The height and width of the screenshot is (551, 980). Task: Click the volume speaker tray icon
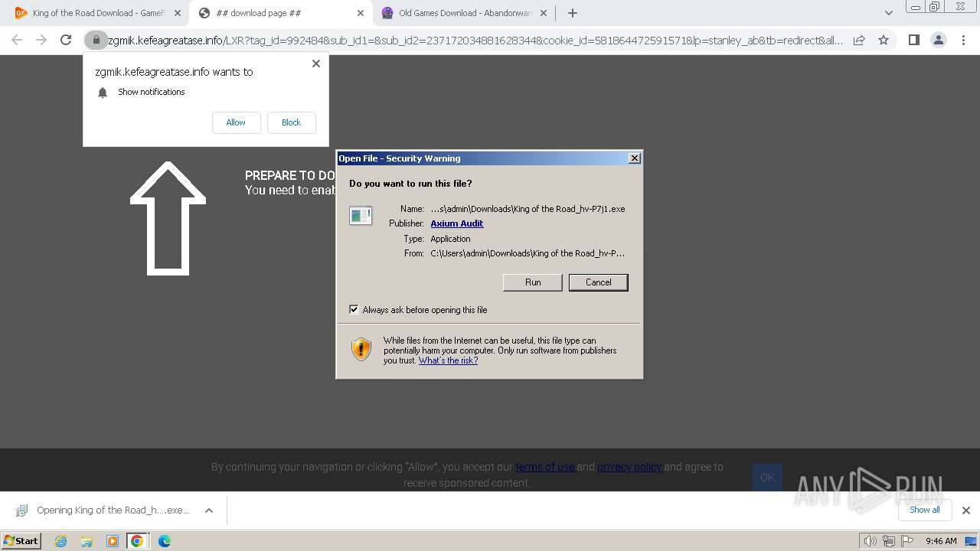[871, 541]
